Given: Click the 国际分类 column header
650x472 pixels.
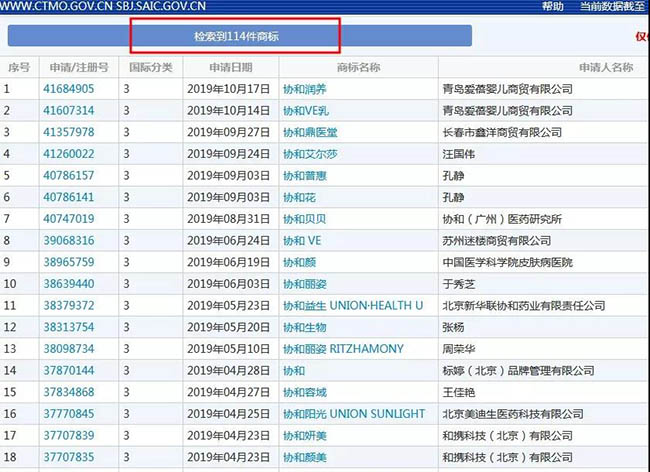Looking at the screenshot, I should point(151,67).
